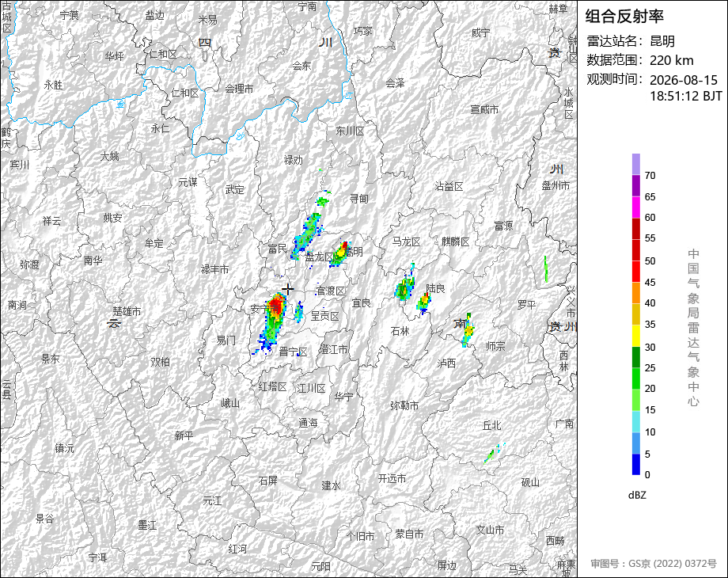Click the dBZ unit label below legend
Screen dimensions: 728x578
pos(637,495)
